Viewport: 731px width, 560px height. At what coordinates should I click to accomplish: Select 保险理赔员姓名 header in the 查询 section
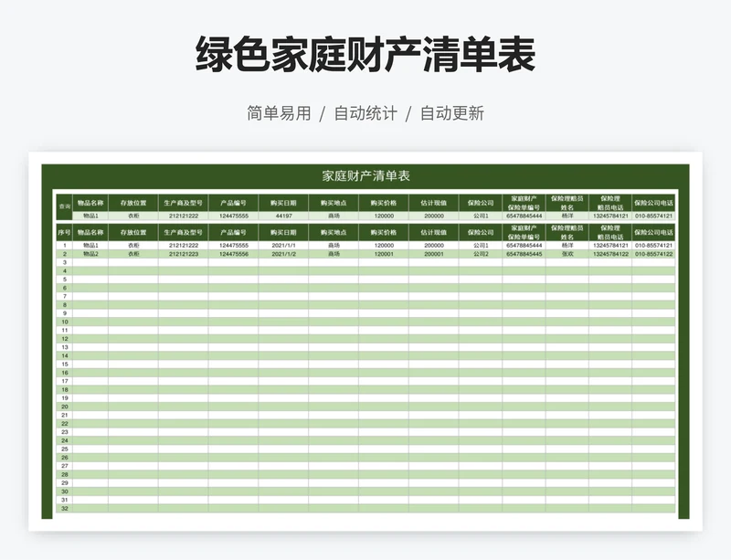567,203
